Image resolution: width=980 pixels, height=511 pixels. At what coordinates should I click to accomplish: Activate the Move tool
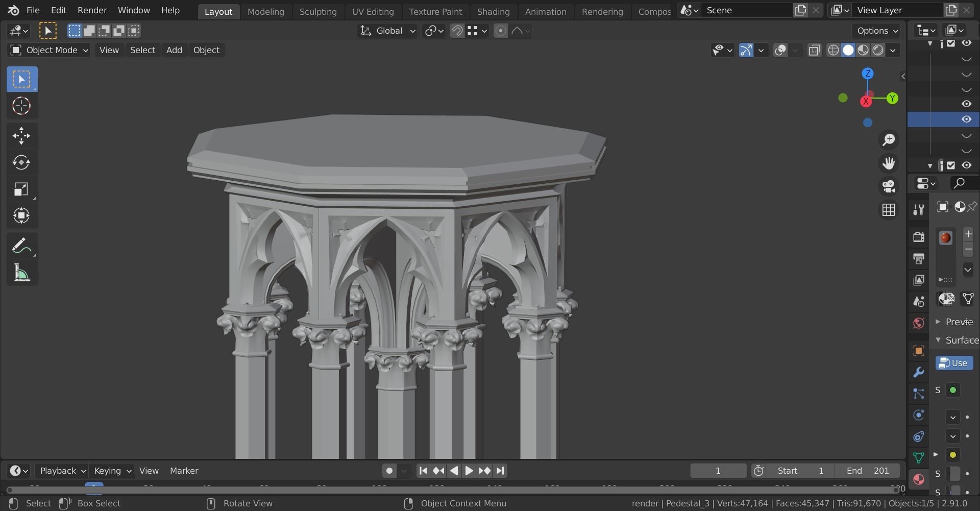point(21,136)
